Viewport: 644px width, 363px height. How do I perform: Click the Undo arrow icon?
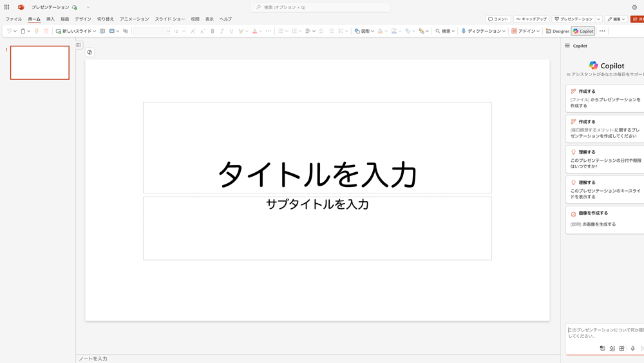[9, 31]
